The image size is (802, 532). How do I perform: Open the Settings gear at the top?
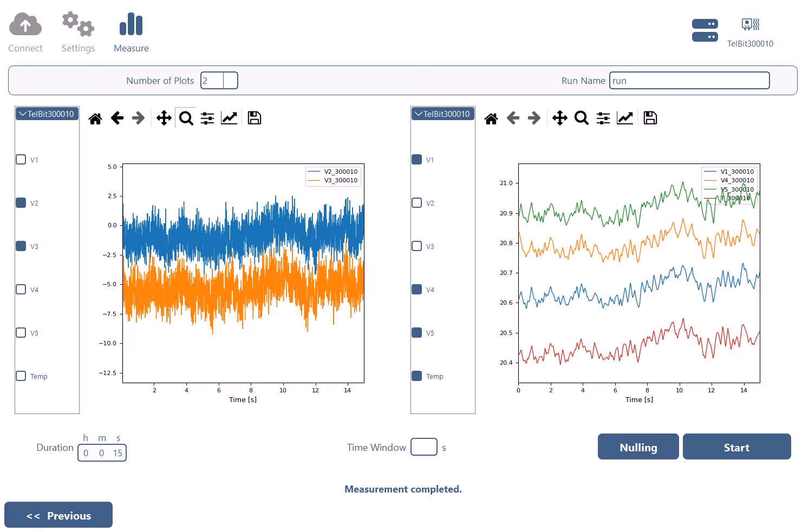point(77,23)
